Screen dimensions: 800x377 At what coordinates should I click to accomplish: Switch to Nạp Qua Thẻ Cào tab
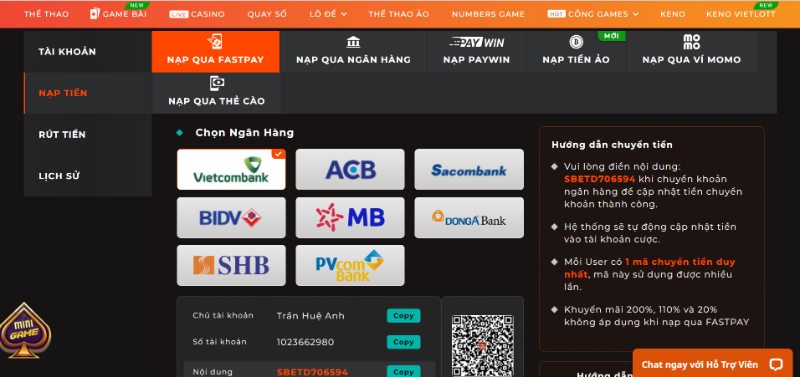pyautogui.click(x=216, y=93)
